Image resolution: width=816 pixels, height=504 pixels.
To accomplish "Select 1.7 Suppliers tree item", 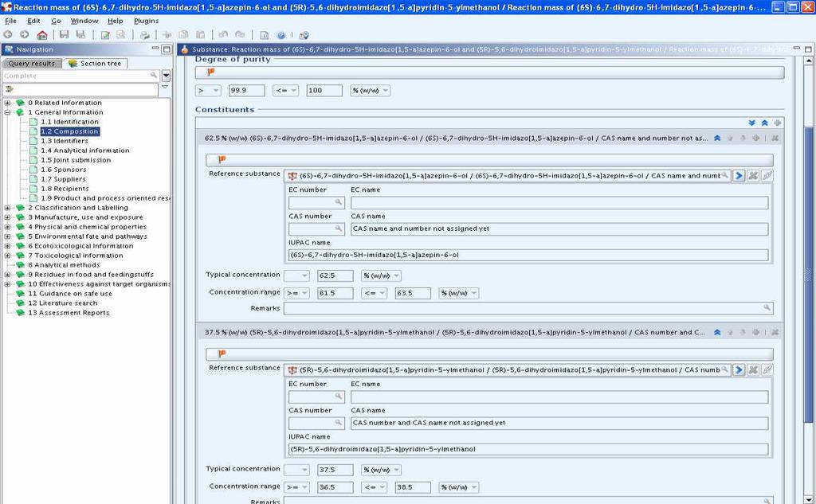I will tap(64, 179).
